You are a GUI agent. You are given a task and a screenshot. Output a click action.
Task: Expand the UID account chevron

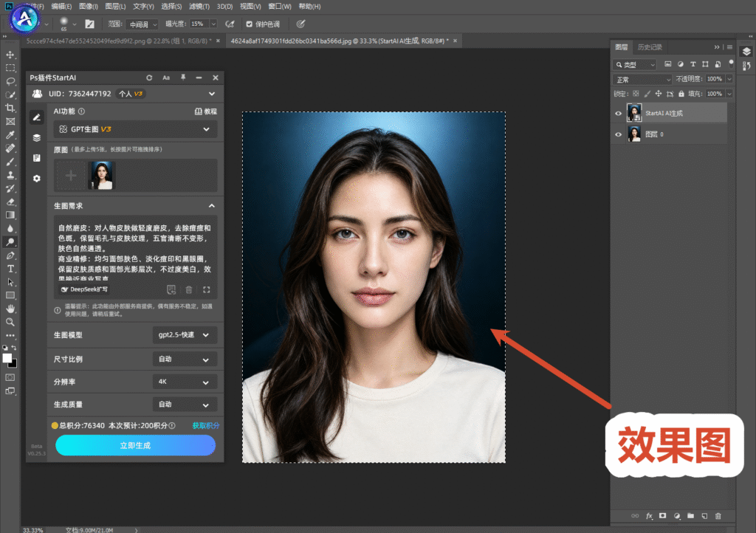click(212, 94)
